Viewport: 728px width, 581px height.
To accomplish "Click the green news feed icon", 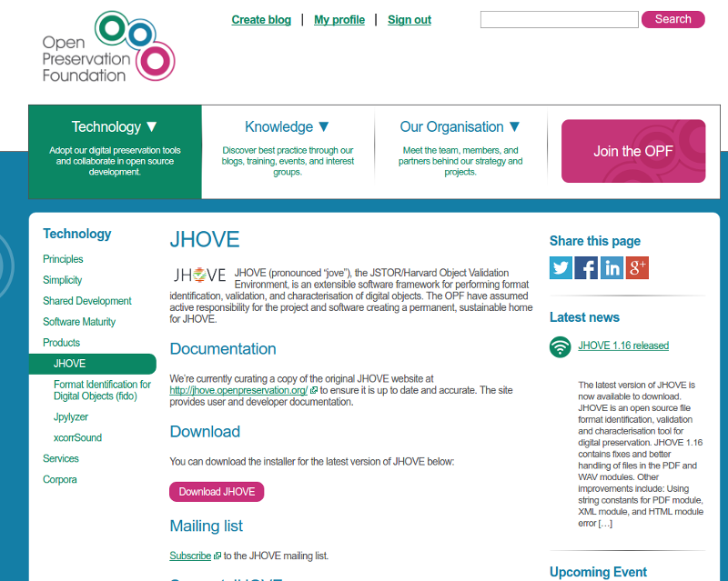I will pos(561,346).
